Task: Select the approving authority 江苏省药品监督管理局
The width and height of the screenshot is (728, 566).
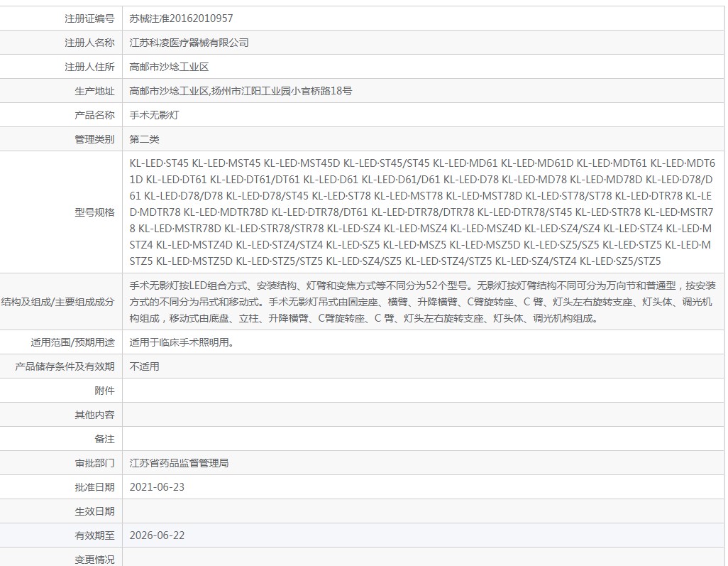Action: coord(180,463)
